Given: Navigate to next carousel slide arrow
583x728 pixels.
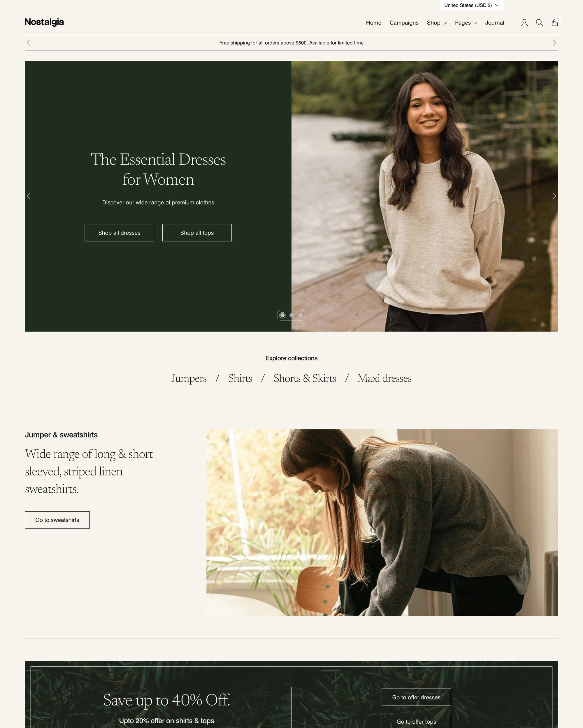Looking at the screenshot, I should click(x=554, y=196).
